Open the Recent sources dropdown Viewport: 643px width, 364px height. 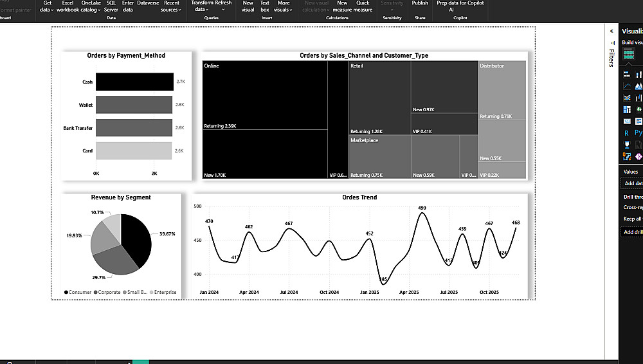(x=171, y=6)
